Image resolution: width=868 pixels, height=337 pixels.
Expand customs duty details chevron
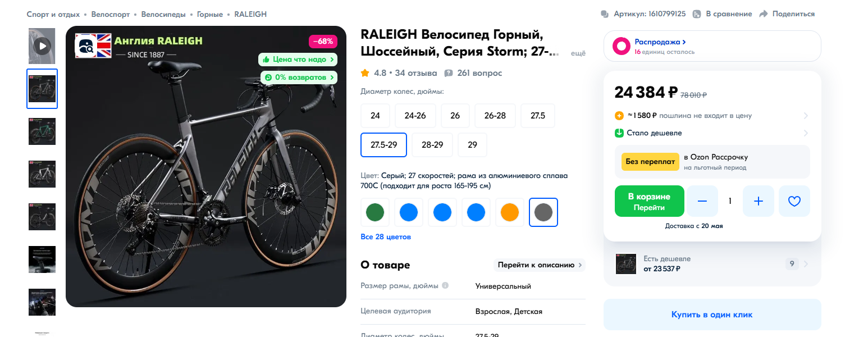[x=806, y=116]
